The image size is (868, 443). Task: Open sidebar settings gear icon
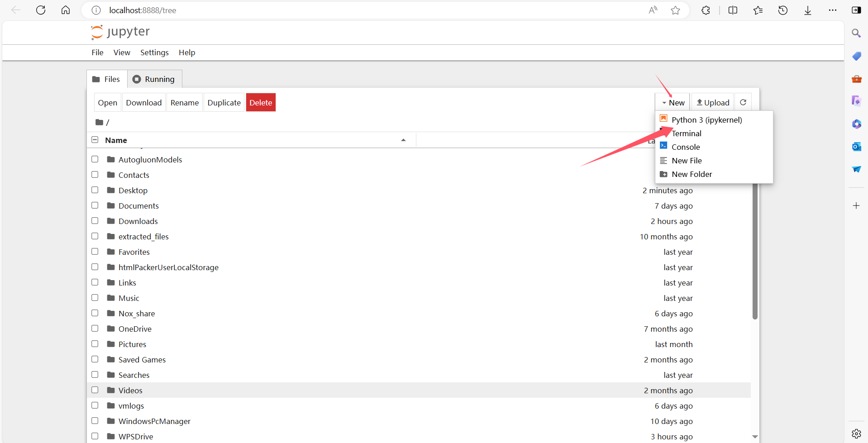pyautogui.click(x=856, y=433)
